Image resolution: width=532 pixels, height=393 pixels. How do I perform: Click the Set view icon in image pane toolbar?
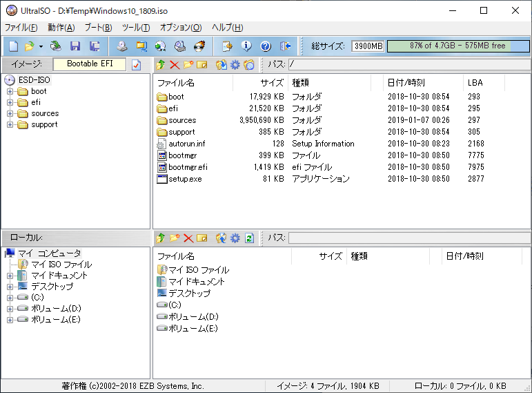coord(249,64)
